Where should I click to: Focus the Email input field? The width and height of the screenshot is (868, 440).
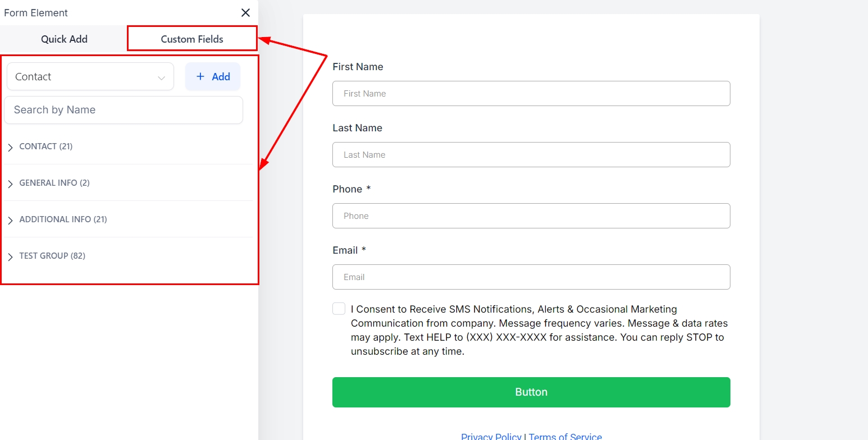click(531, 277)
